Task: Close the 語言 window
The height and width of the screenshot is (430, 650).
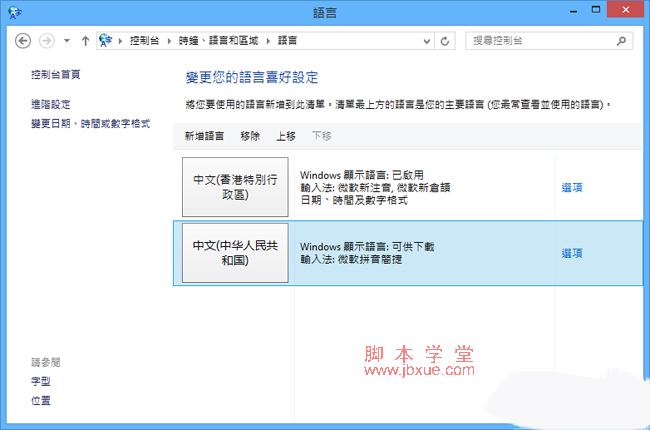Action: point(626,10)
